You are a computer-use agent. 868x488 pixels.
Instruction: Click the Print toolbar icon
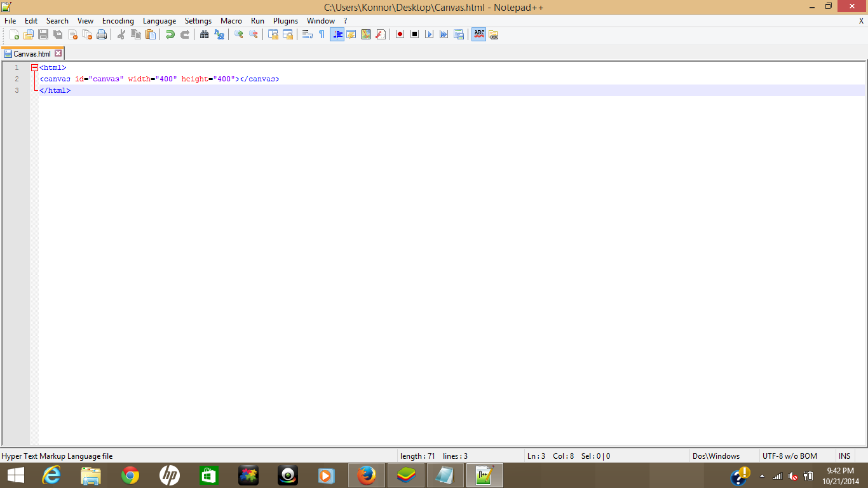click(102, 34)
